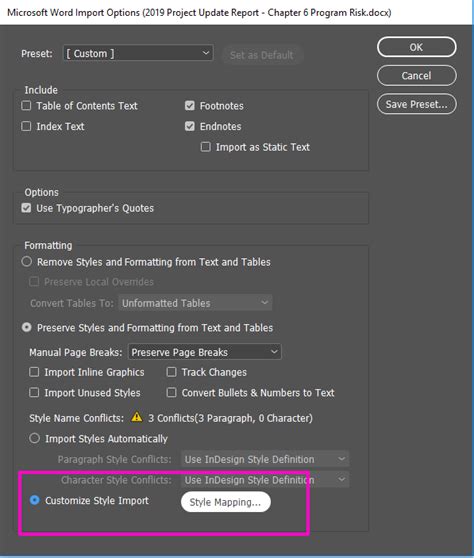Toggle Use Typographer's Quotes
Screen dimensions: 474x558
[x=26, y=208]
